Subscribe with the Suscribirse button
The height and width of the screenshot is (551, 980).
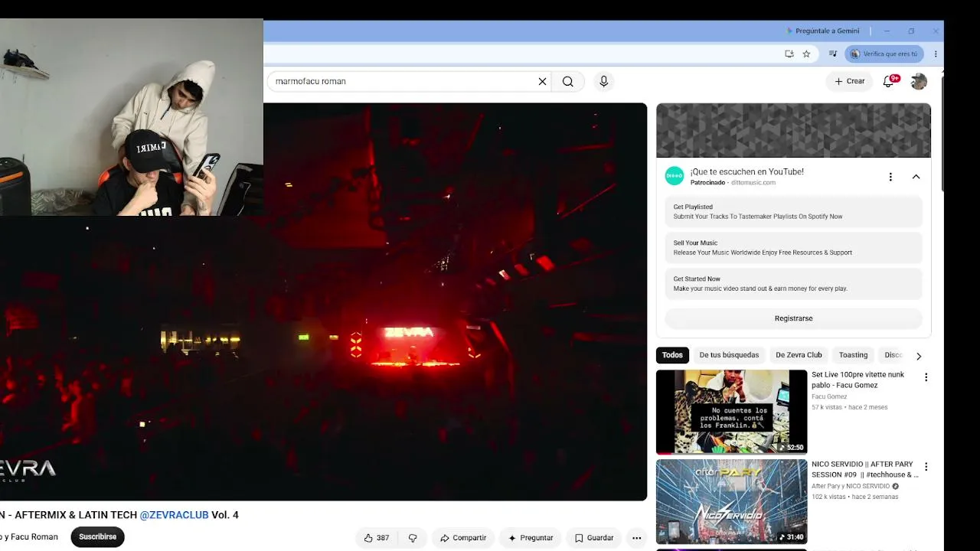[97, 537]
